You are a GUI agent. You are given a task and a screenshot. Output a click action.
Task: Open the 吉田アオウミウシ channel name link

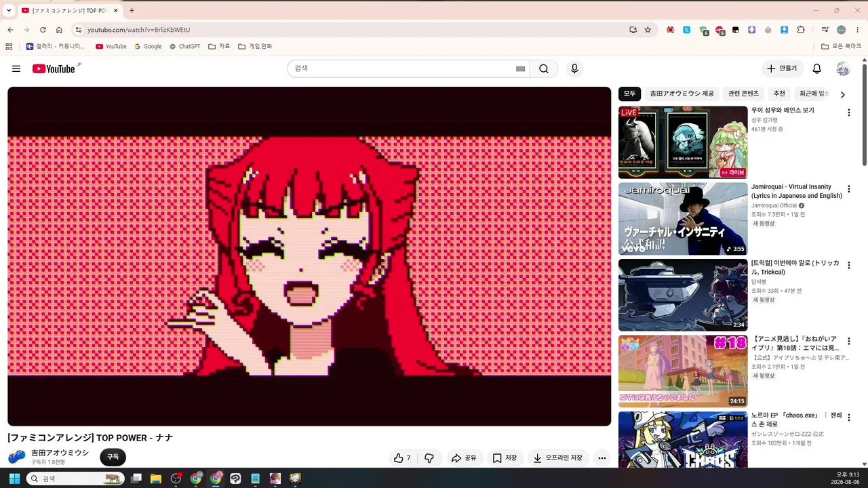pyautogui.click(x=60, y=453)
